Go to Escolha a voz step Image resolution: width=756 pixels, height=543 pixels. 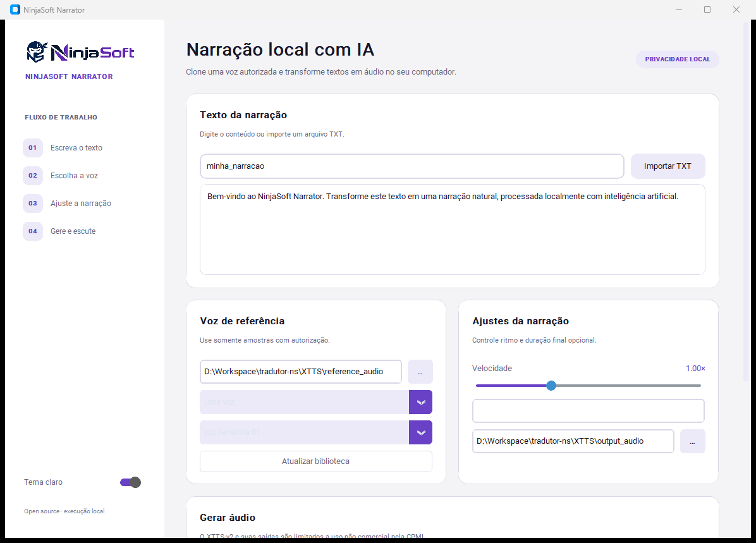(x=74, y=176)
